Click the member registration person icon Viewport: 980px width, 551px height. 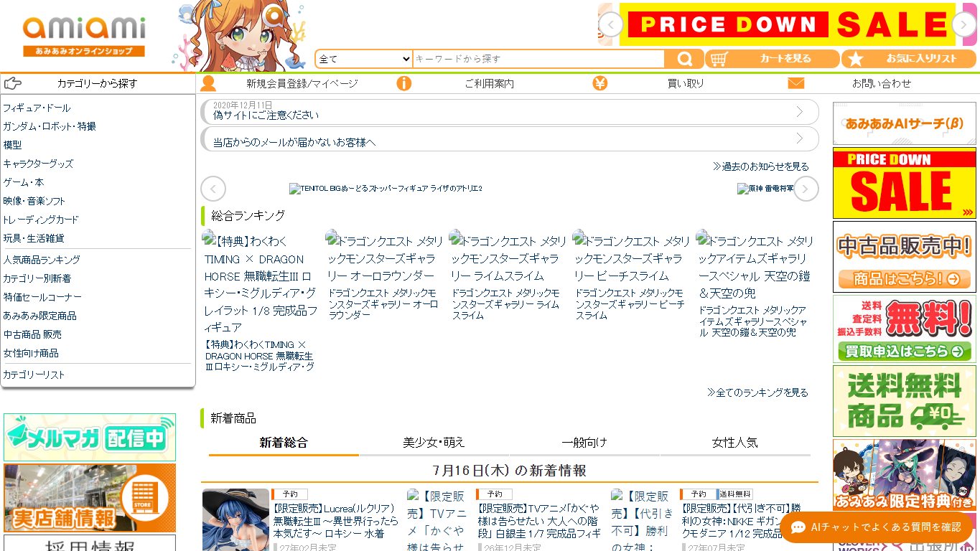(x=208, y=83)
